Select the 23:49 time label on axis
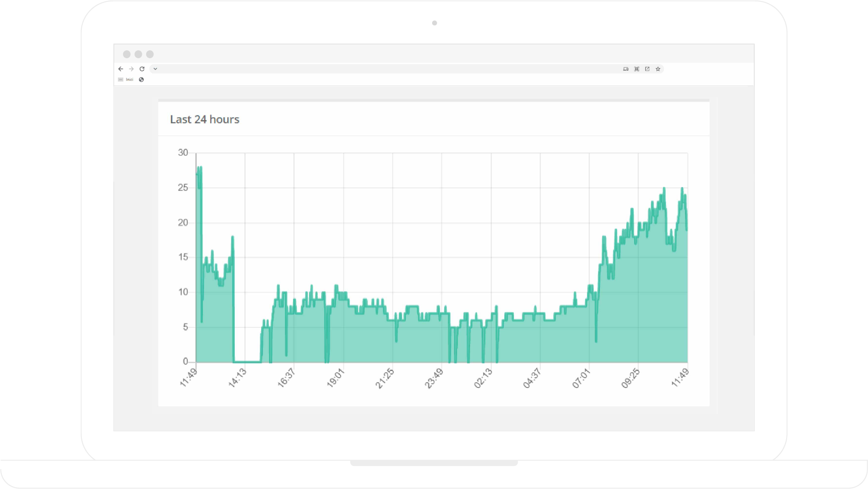868x489 pixels. click(x=434, y=378)
